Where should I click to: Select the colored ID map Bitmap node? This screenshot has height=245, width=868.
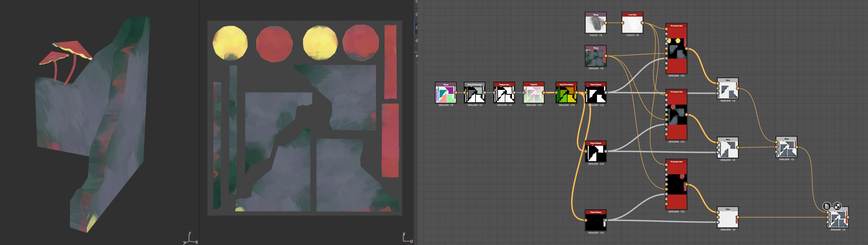pos(446,92)
